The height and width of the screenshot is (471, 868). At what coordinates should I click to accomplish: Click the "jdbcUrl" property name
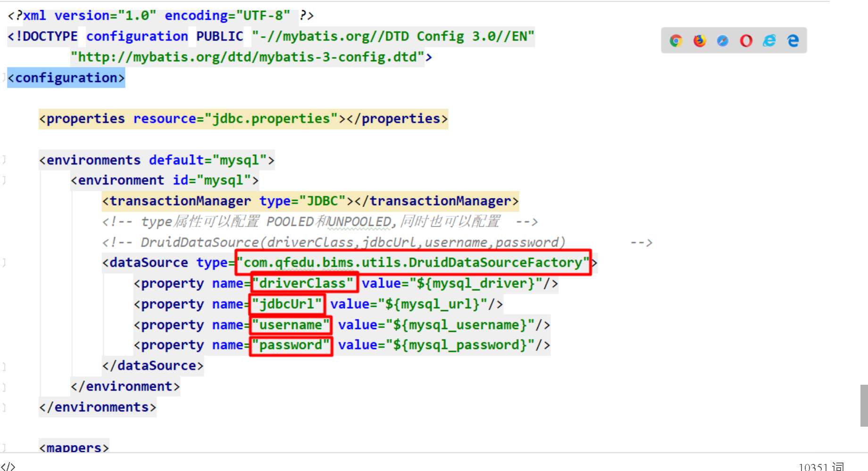coord(287,304)
